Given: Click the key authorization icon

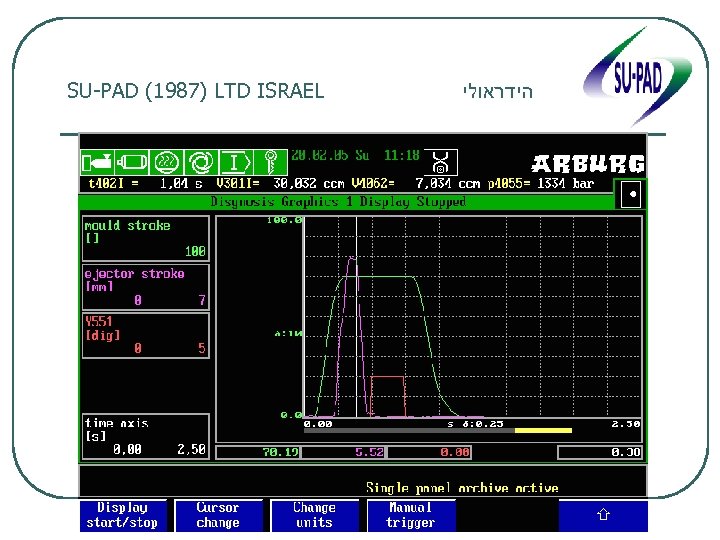Looking at the screenshot, I should coord(270,163).
